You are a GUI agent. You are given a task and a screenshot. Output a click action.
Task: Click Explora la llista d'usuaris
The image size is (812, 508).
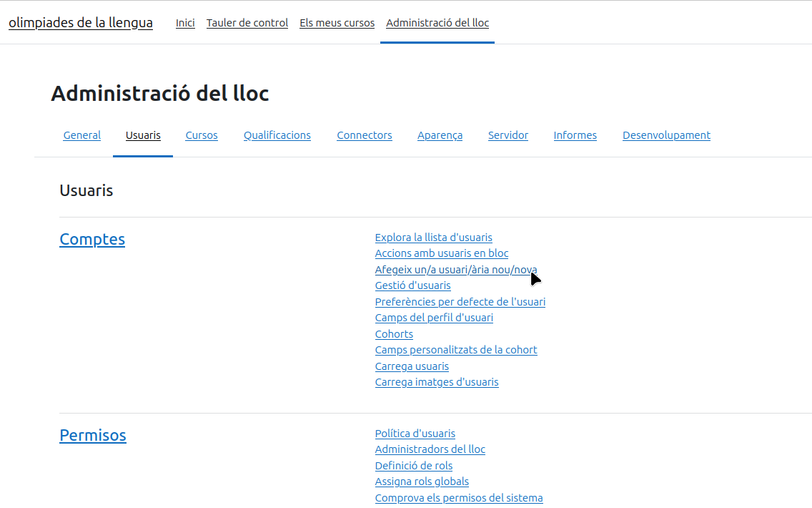pyautogui.click(x=433, y=238)
